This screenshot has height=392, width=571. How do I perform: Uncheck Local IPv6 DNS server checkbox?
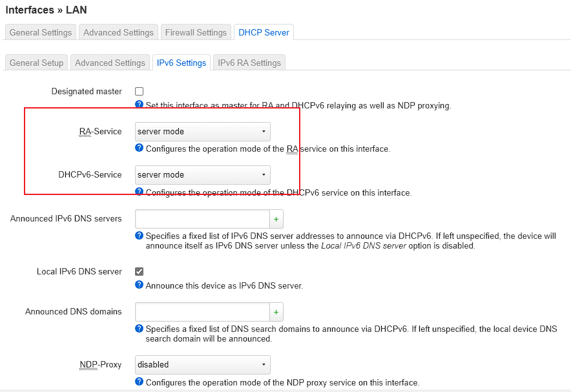pyautogui.click(x=139, y=272)
